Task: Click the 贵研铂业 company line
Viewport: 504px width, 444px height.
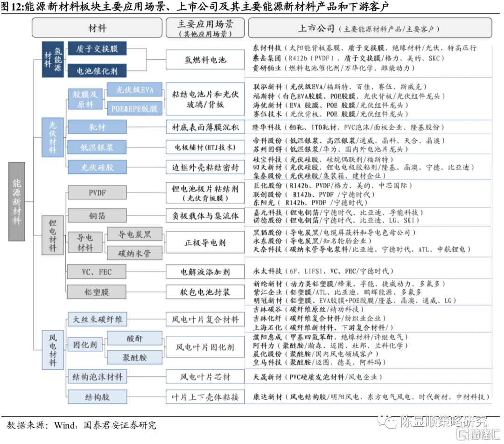Action: 334,68
